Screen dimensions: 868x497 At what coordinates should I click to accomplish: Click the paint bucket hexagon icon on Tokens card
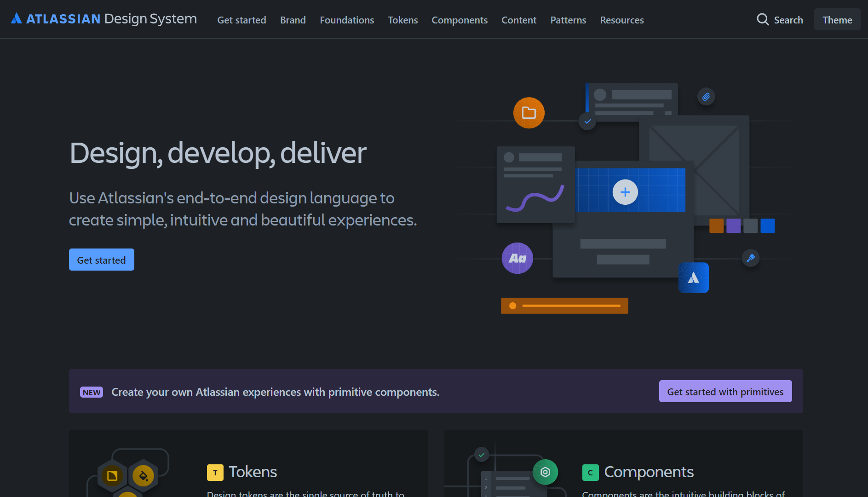point(144,476)
